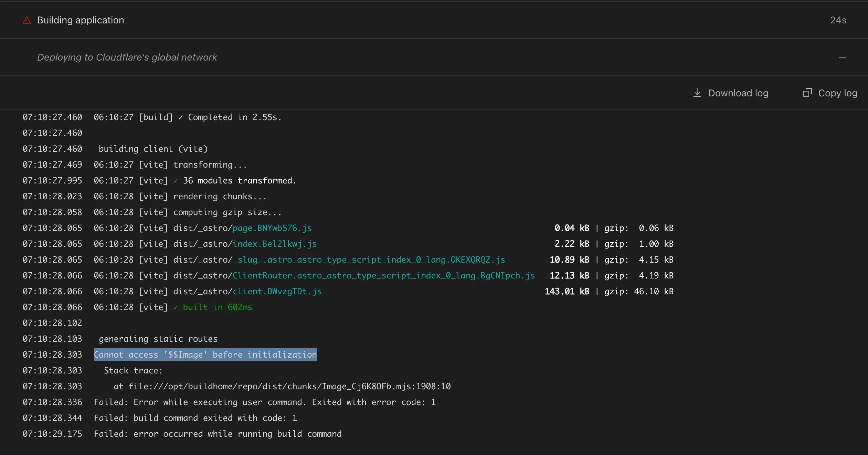Select the highlighted Cannot access '$$Image' error
The image size is (868, 455).
(205, 355)
